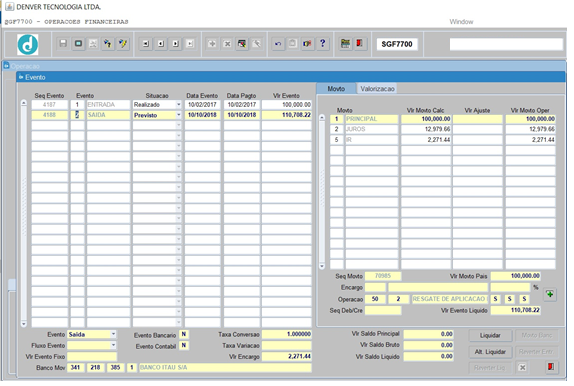Image resolution: width=574 pixels, height=386 pixels.
Task: Click the Save icon in the toolbar
Action: [x=63, y=44]
